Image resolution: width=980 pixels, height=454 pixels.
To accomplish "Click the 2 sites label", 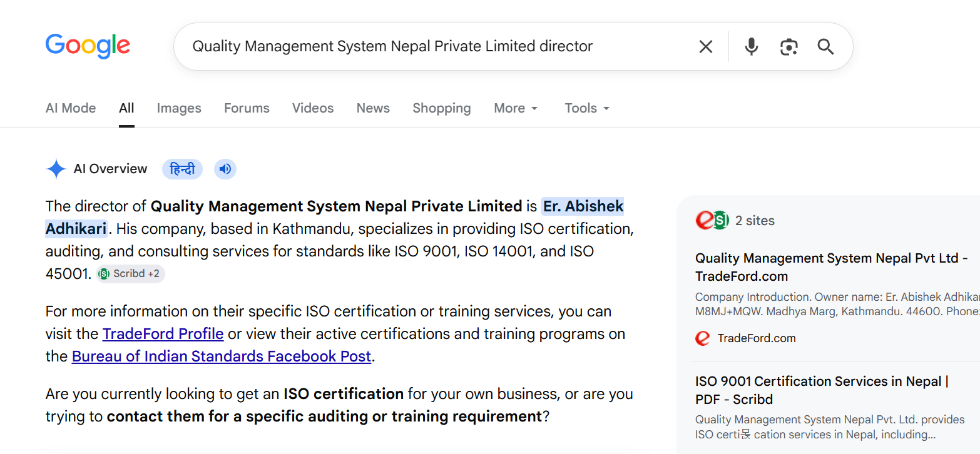I will 755,221.
